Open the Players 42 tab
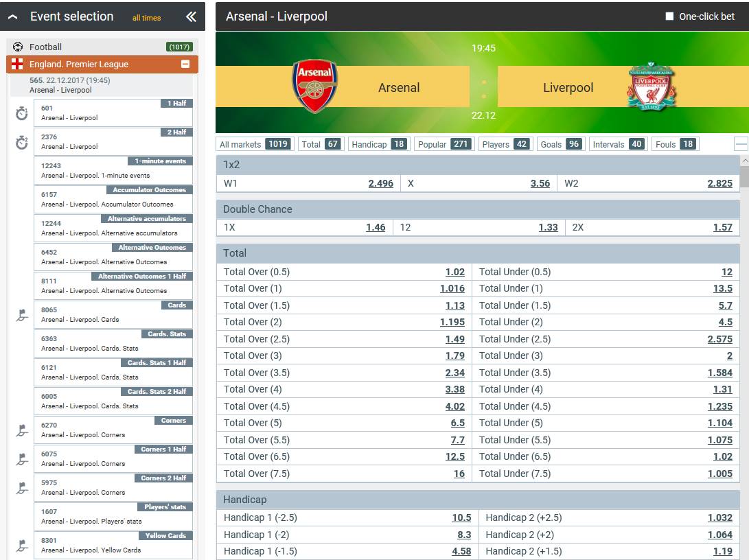This screenshot has width=749, height=560. point(505,144)
